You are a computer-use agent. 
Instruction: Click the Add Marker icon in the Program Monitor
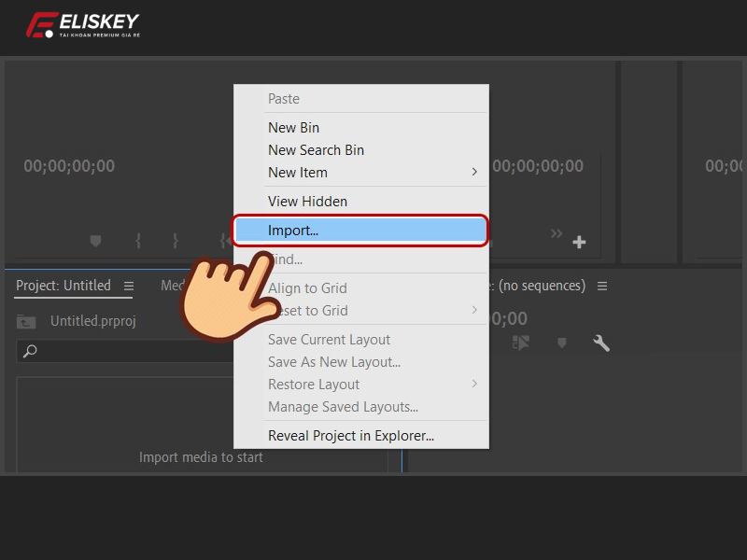pyautogui.click(x=562, y=343)
